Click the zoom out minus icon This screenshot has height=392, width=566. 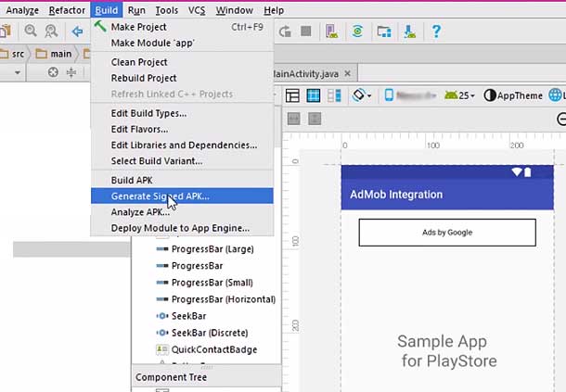click(561, 119)
